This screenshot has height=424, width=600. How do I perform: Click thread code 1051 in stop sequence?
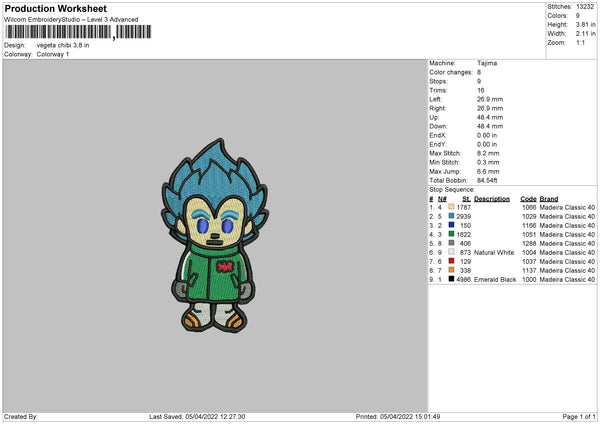tap(529, 235)
